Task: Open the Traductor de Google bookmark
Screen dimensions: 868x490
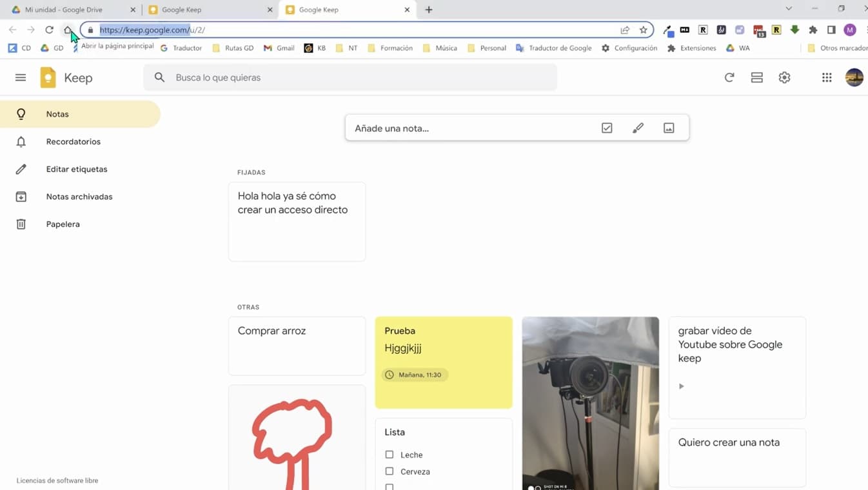Action: [x=553, y=48]
